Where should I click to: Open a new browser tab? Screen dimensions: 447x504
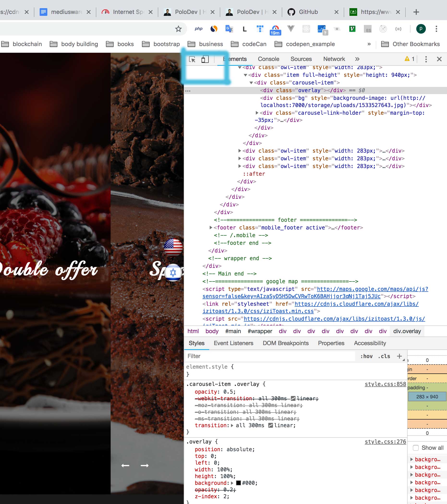(x=416, y=12)
